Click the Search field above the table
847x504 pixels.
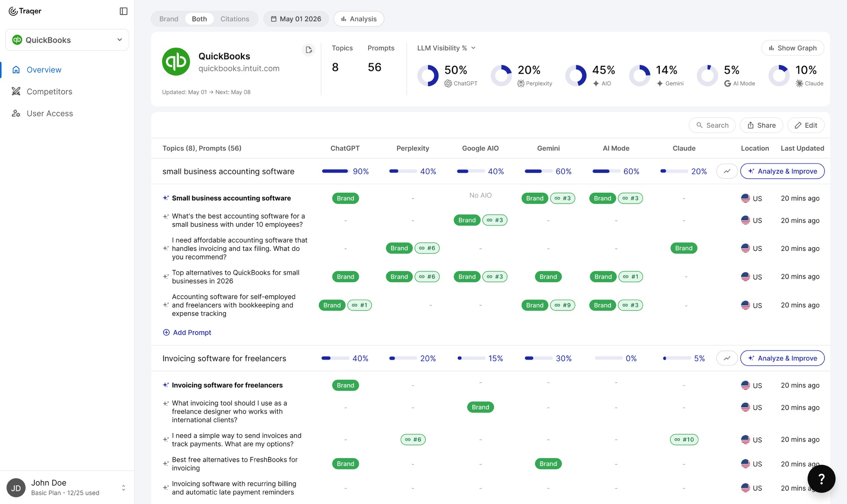712,125
